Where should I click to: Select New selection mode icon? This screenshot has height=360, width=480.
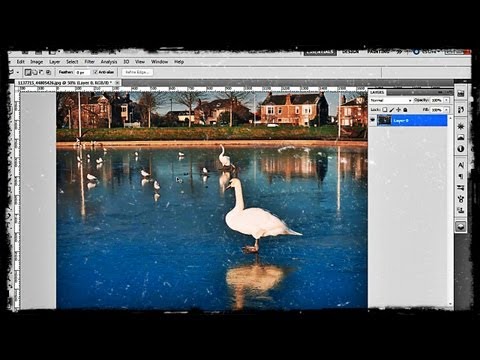coord(28,72)
